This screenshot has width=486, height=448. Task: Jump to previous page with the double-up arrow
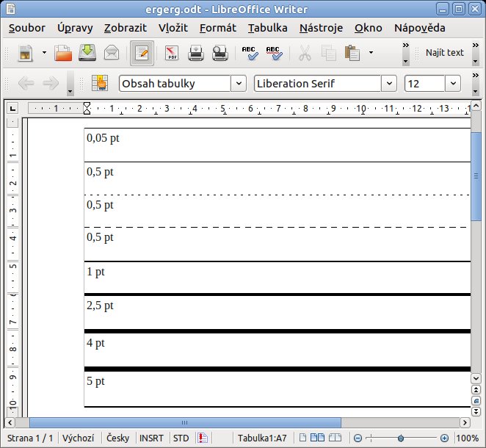476,390
